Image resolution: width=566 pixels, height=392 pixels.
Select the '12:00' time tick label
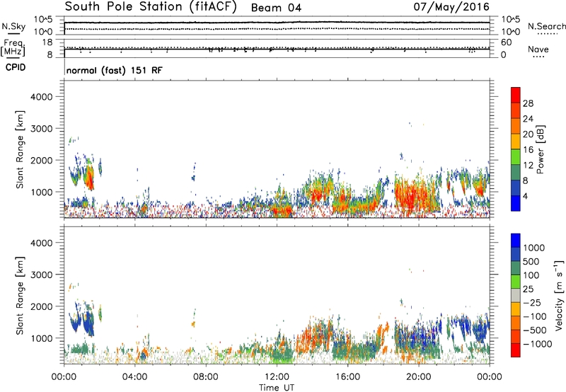277,377
